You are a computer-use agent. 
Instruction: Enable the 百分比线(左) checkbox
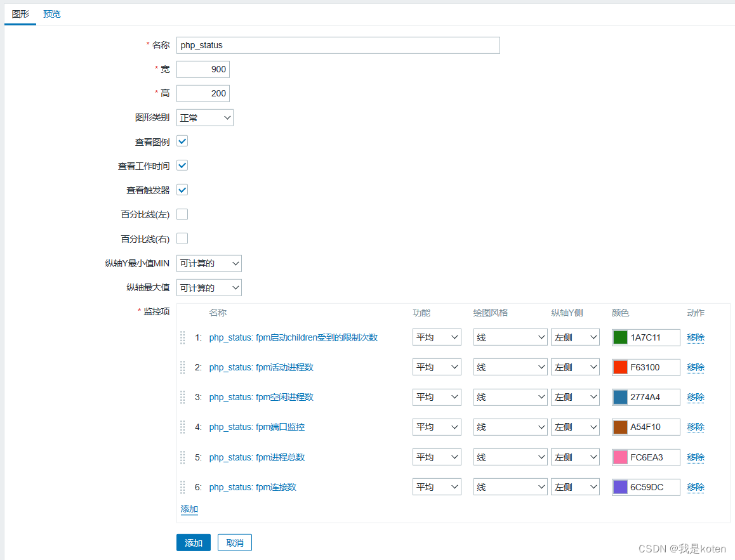click(x=182, y=214)
